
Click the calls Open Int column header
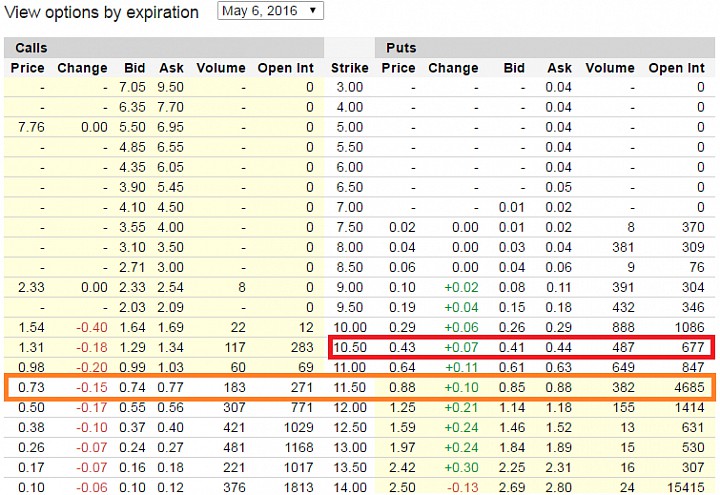(x=285, y=68)
